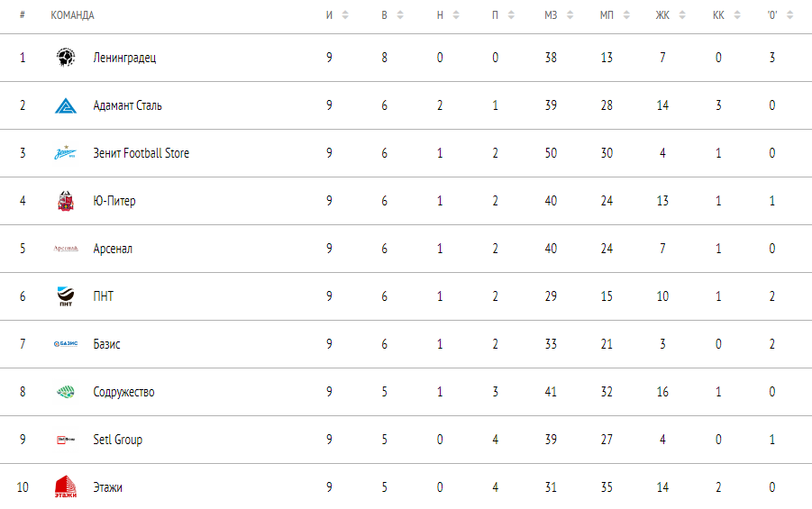The width and height of the screenshot is (812, 509).
Task: Click the Ленинградец team logo
Action: [x=66, y=58]
